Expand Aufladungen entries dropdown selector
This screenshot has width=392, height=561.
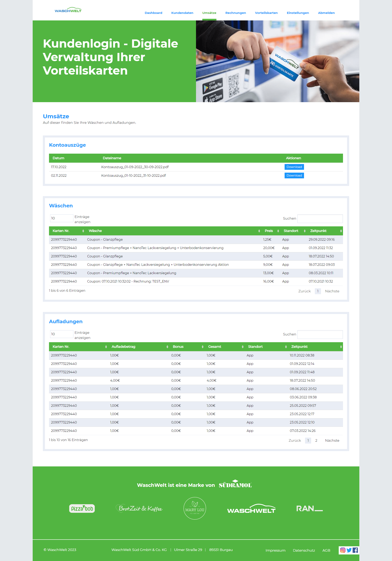[x=60, y=333]
